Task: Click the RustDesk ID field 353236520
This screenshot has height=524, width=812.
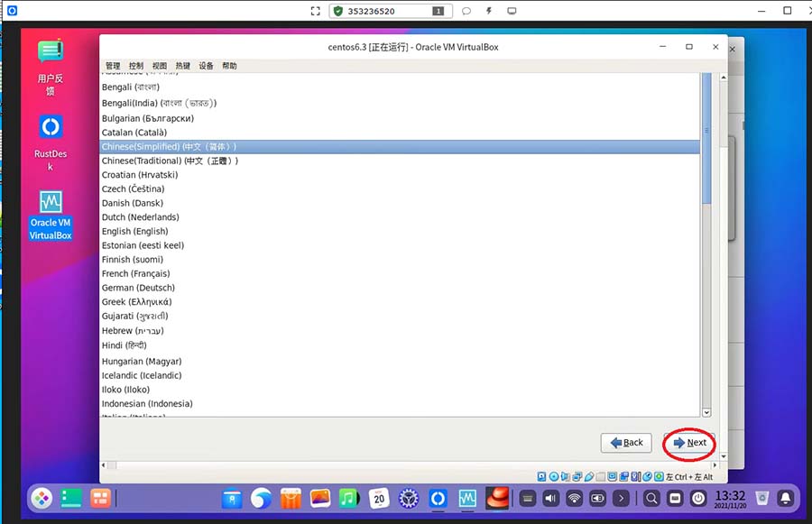Action: pos(391,11)
